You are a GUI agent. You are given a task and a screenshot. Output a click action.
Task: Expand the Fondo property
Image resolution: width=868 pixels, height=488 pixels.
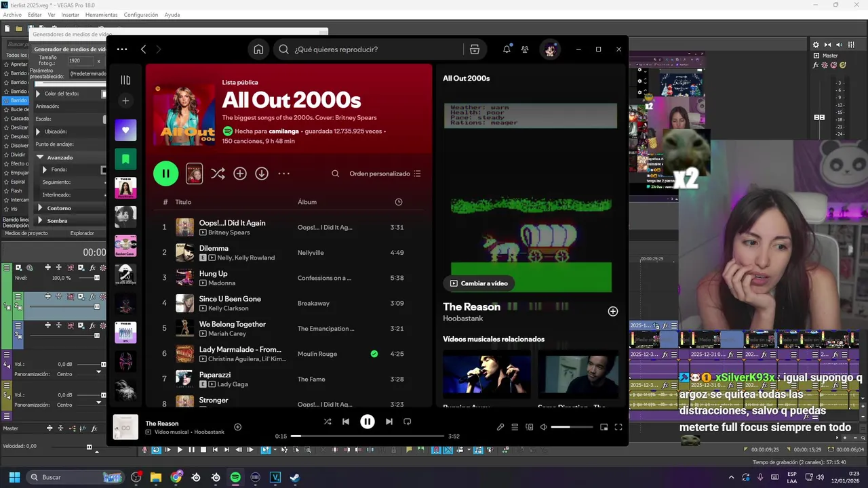[45, 169]
